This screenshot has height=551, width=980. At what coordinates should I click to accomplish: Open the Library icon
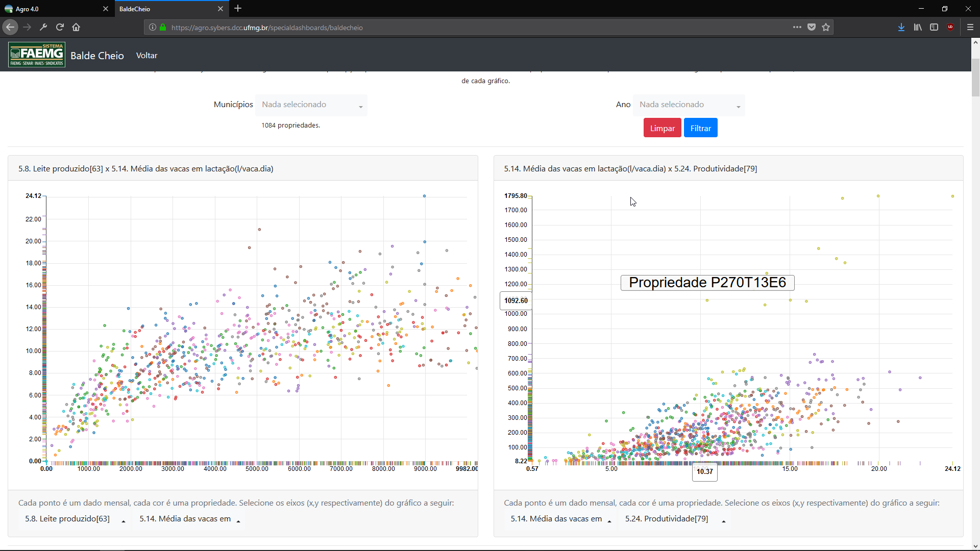pos(918,27)
